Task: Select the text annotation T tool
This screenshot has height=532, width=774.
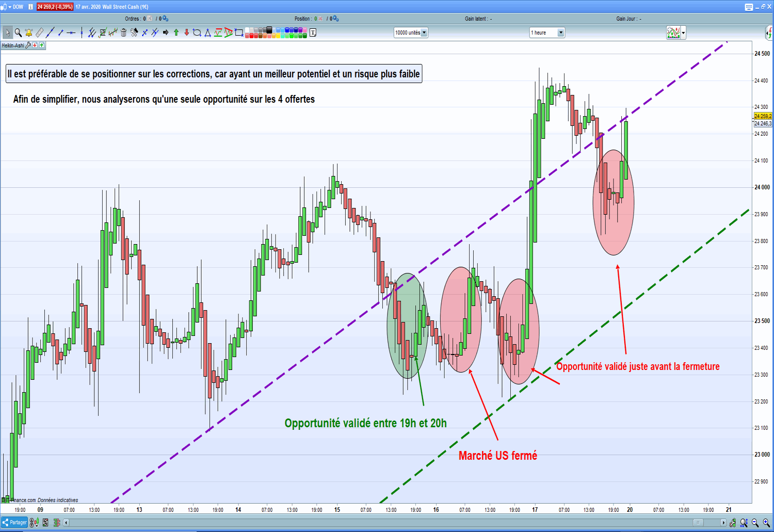Action: (x=313, y=33)
